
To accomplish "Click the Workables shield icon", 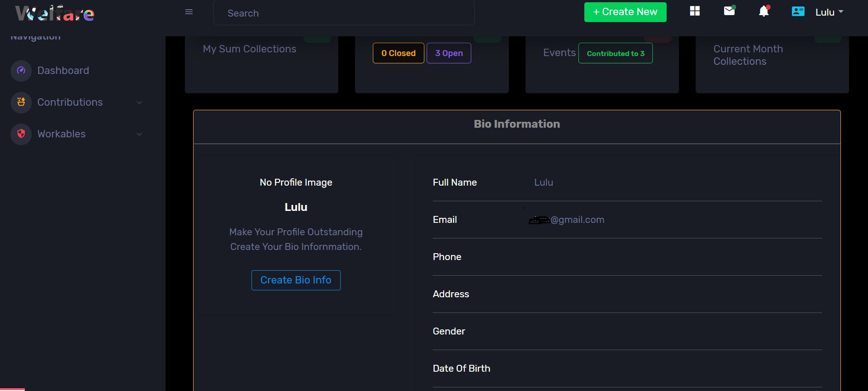I will click(21, 134).
